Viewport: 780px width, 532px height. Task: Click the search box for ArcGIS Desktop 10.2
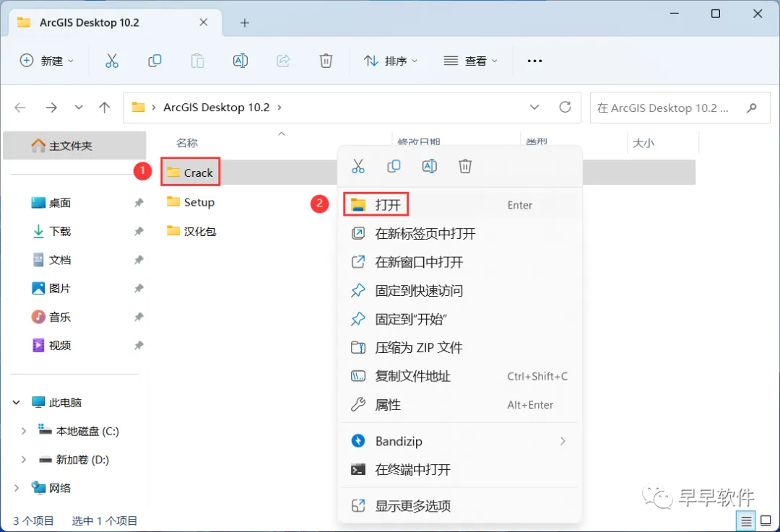[x=680, y=108]
